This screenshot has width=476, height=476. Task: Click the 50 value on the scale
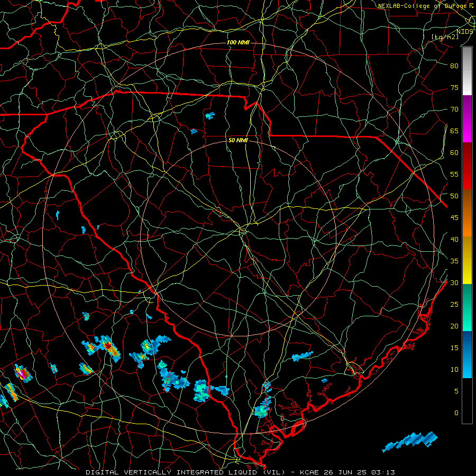[454, 196]
